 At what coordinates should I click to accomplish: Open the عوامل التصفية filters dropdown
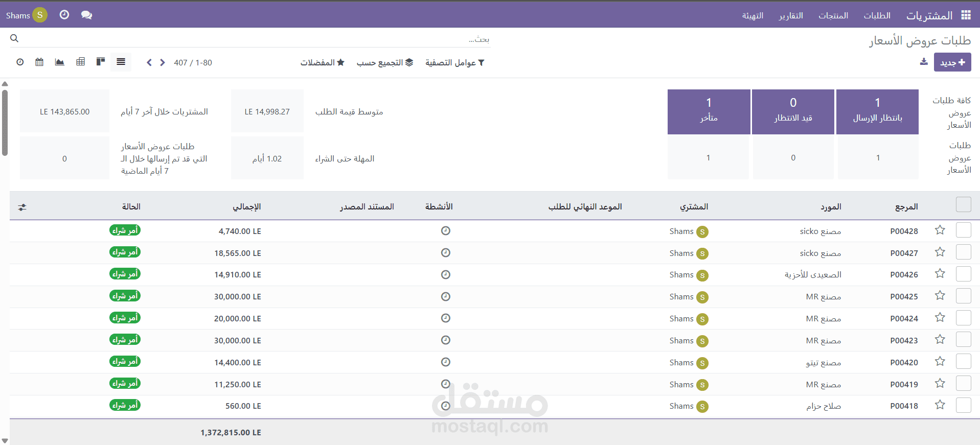(455, 62)
